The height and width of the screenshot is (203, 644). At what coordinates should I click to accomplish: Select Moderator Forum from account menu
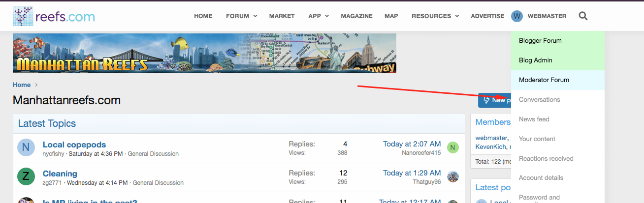[x=544, y=80]
